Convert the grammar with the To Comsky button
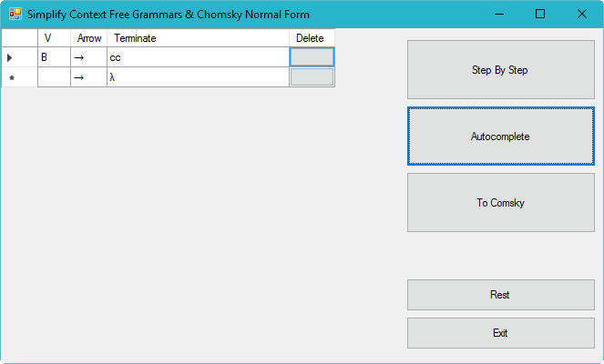 coord(499,203)
